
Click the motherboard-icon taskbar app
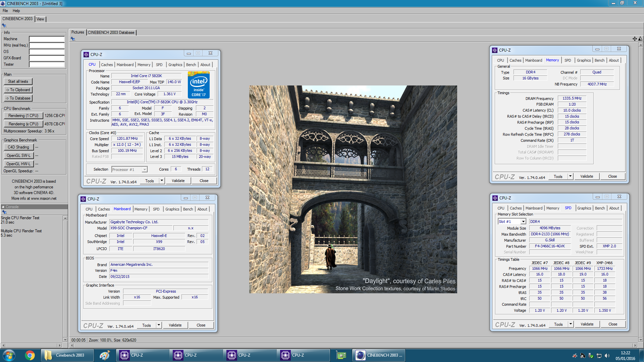341,355
